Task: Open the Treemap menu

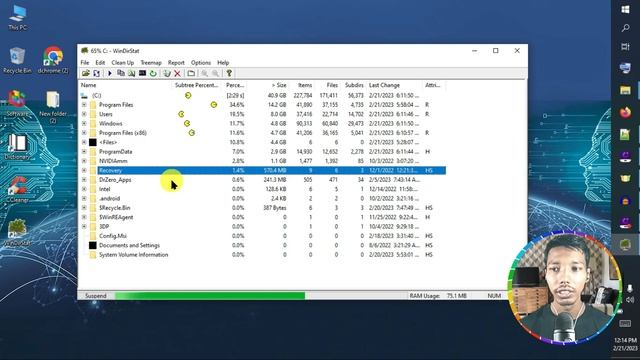Action: pyautogui.click(x=151, y=62)
